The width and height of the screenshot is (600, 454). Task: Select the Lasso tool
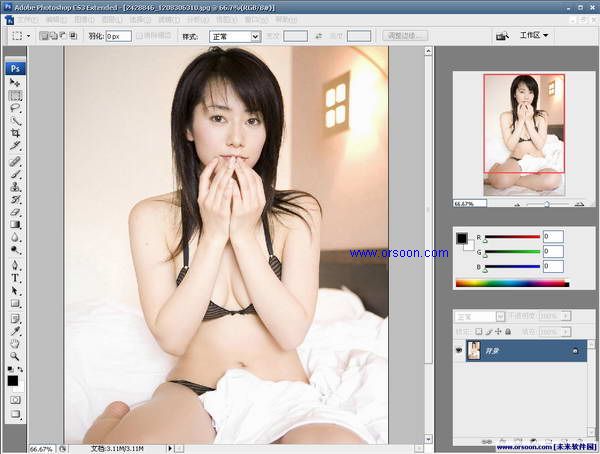(x=15, y=108)
